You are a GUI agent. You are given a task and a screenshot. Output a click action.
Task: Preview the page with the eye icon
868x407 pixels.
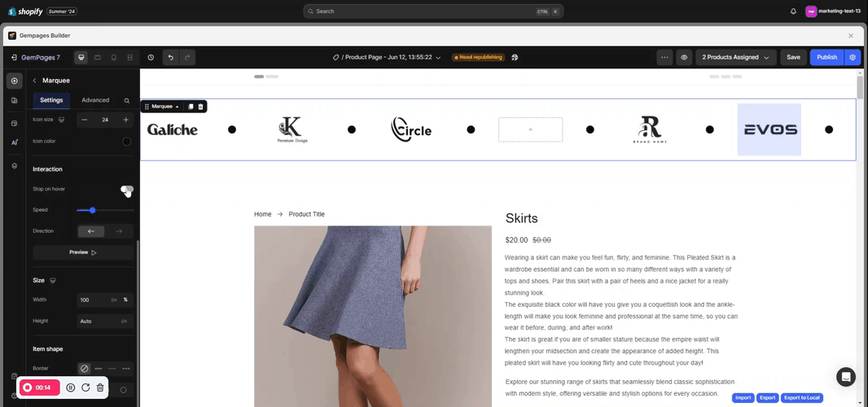[x=684, y=57]
